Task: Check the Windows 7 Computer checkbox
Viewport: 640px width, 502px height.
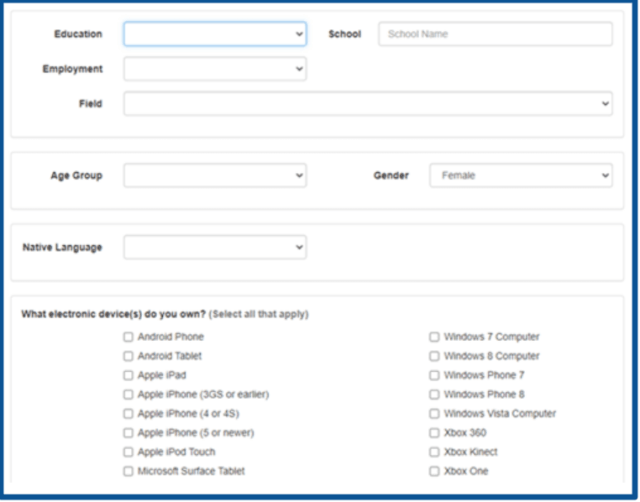Action: pyautogui.click(x=434, y=337)
